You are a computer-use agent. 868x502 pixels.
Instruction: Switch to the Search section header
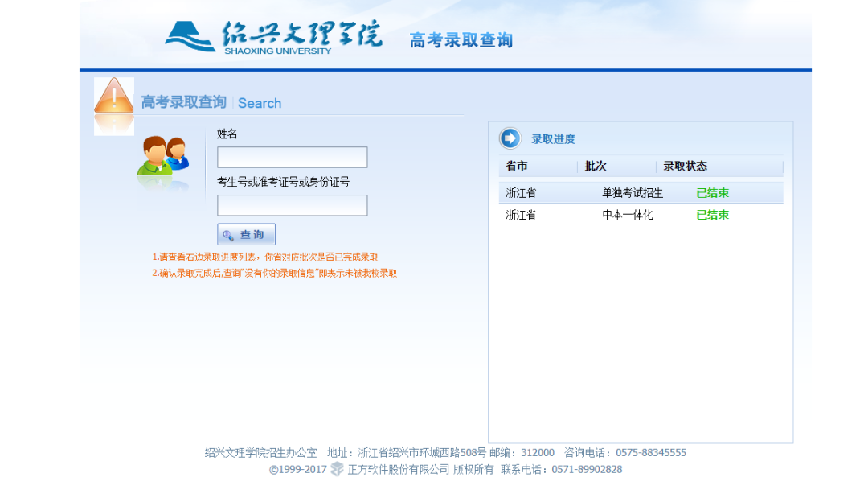pyautogui.click(x=259, y=103)
